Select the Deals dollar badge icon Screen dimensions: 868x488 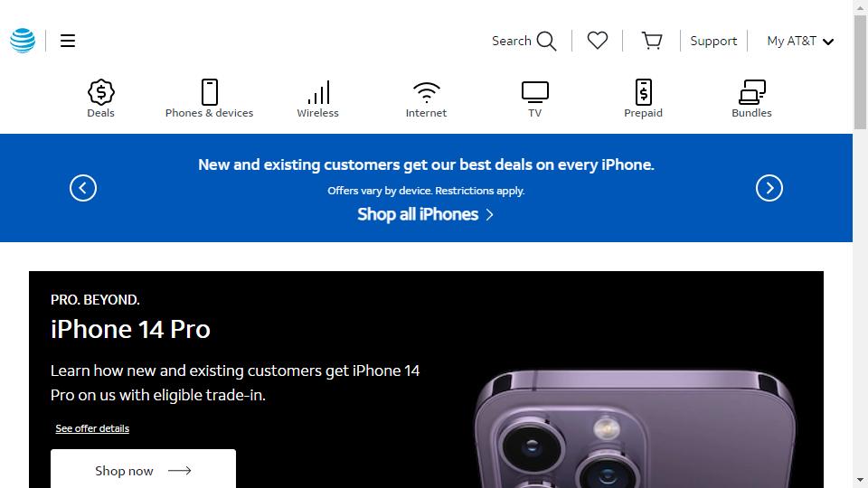100,92
